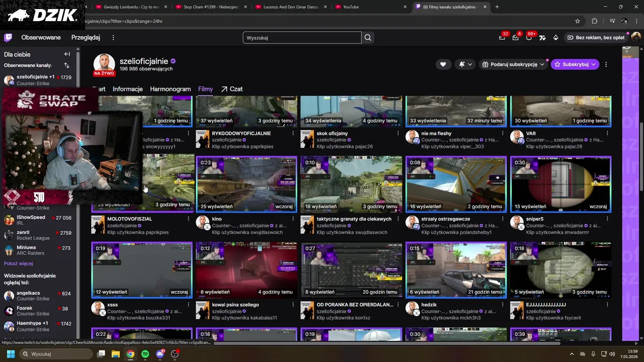Bookmark this page with the star icon

(x=578, y=21)
